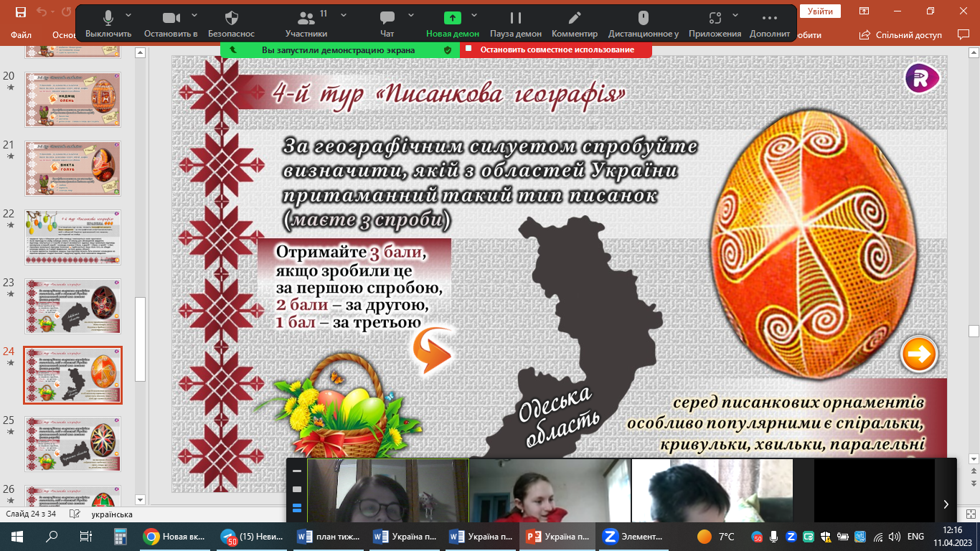
Task: Undo last action in PowerPoint toolbar
Action: (42, 11)
